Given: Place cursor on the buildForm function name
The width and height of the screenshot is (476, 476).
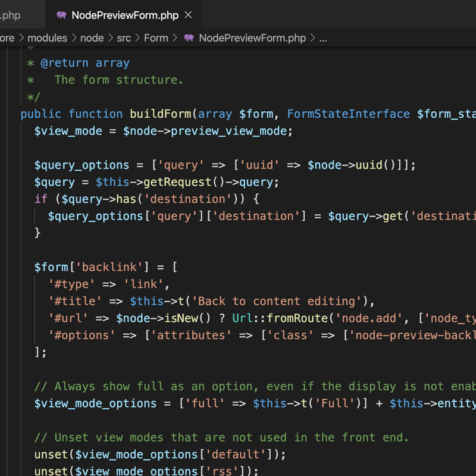Looking at the screenshot, I should 161,114.
